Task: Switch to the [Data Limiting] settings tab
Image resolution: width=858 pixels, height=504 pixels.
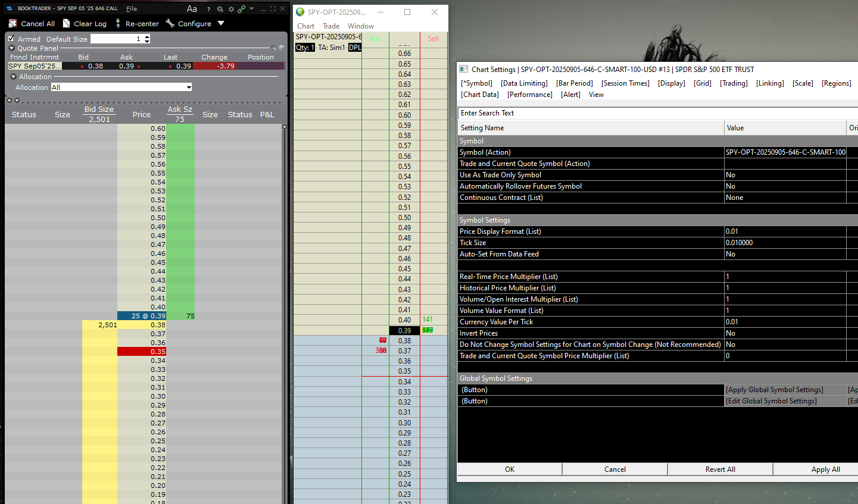Action: pos(524,83)
